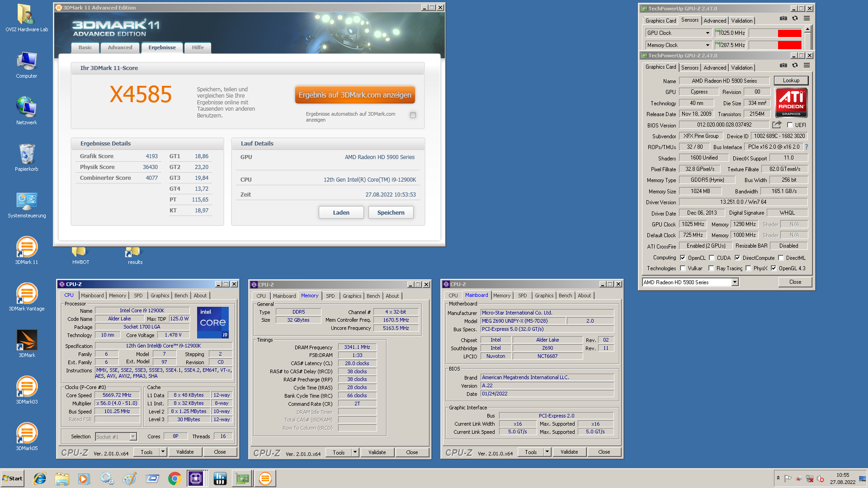Screen dimensions: 868x488
Task: Click the taskbar clock showing 10:55
Action: [x=843, y=479]
